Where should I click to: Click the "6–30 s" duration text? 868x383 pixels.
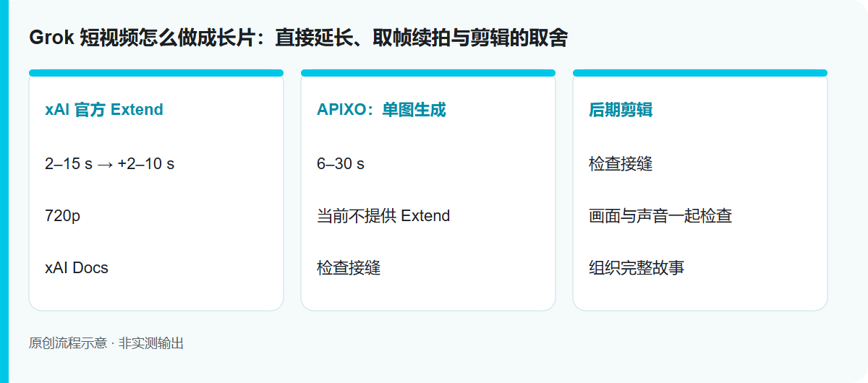341,164
